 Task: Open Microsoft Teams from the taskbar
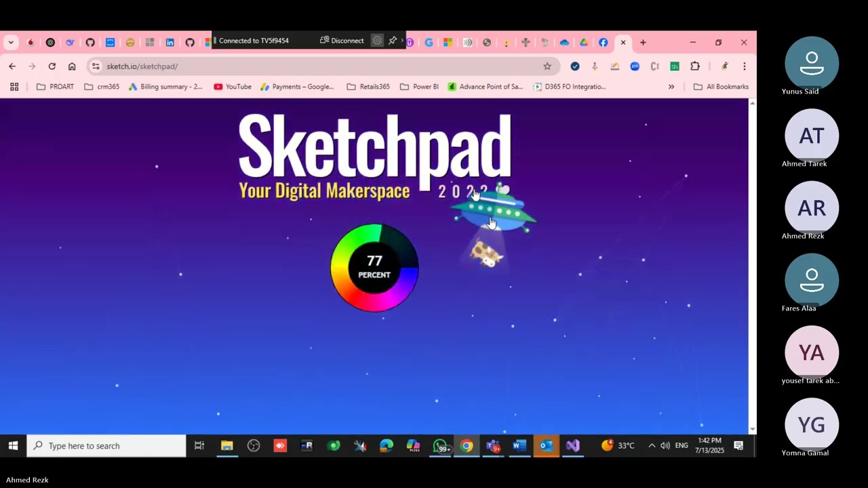tap(493, 445)
